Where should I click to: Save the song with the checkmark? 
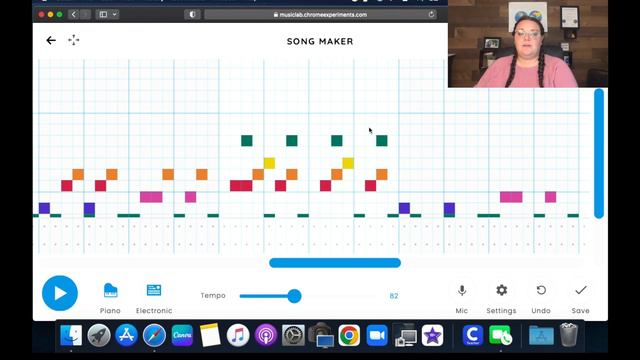coord(580,290)
